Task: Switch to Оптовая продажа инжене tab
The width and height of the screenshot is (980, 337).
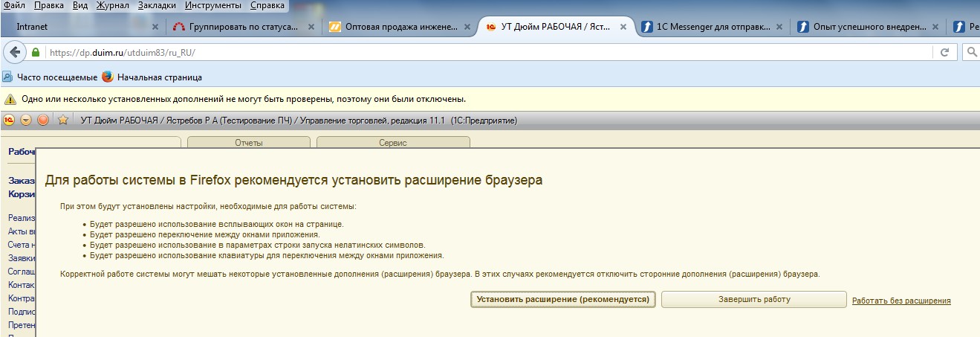Action: click(399, 27)
